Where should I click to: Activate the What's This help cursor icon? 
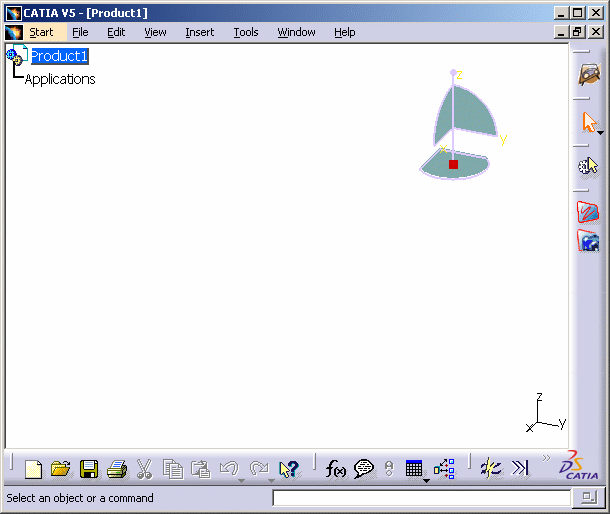[289, 469]
